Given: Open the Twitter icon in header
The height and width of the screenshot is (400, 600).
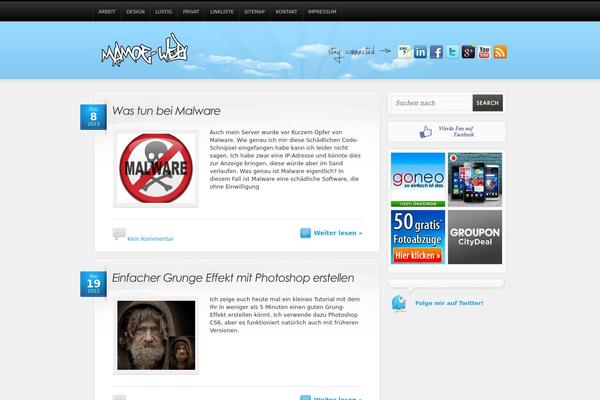Looking at the screenshot, I should click(452, 52).
